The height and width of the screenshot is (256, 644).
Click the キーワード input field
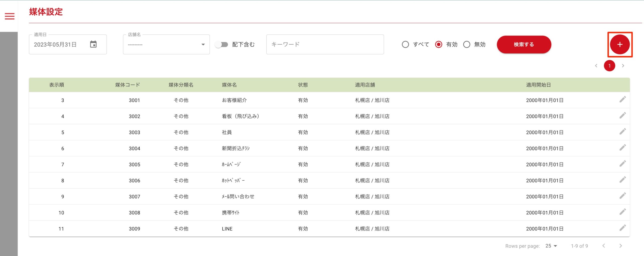coord(325,45)
